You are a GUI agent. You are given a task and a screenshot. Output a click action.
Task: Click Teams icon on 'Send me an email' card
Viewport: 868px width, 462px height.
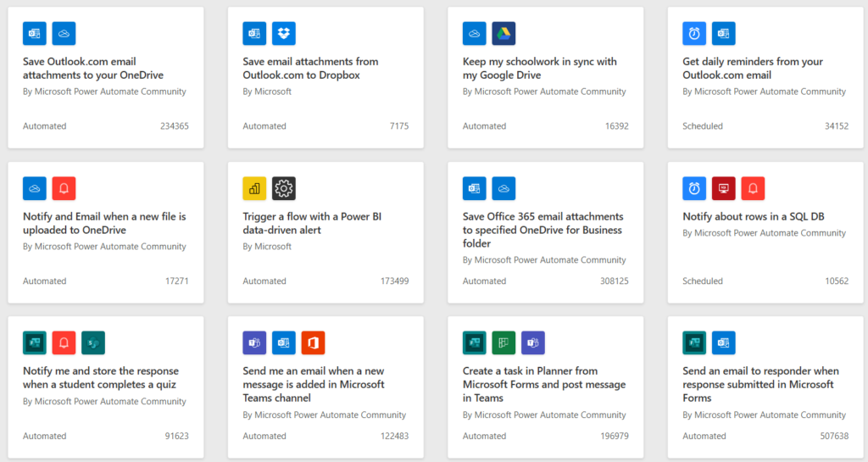click(x=254, y=342)
